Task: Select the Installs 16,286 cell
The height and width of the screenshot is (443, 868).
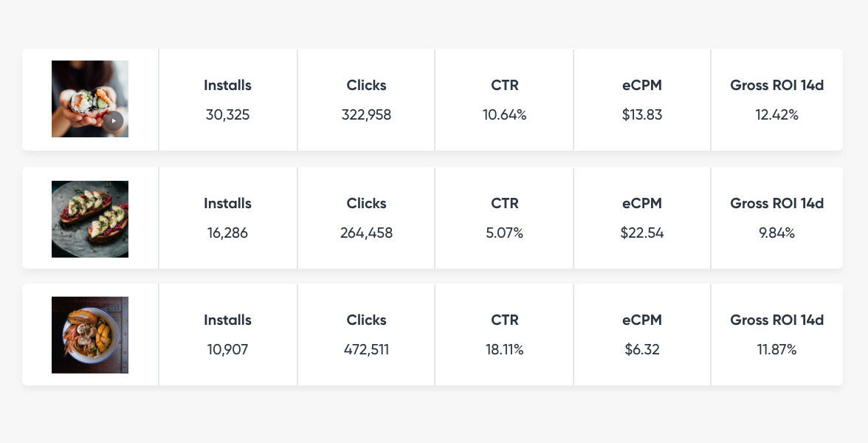Action: (228, 219)
